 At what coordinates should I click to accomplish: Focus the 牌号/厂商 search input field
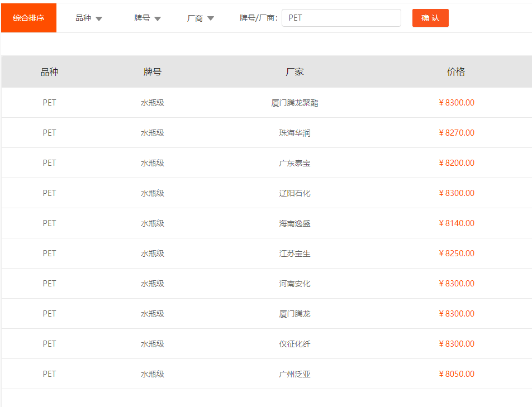pos(341,18)
